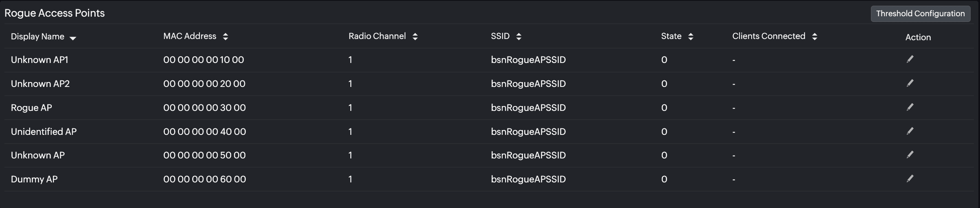Click the edit pencil for Unknown AP1
Screen dimensions: 980x208
pyautogui.click(x=910, y=59)
